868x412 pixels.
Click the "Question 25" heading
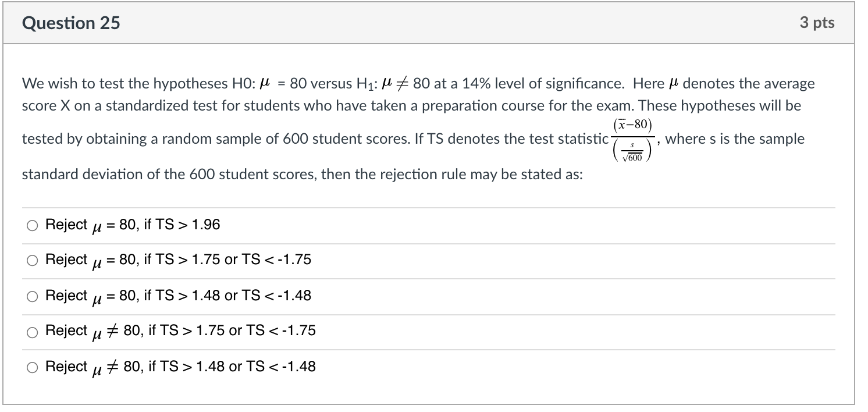[71, 23]
